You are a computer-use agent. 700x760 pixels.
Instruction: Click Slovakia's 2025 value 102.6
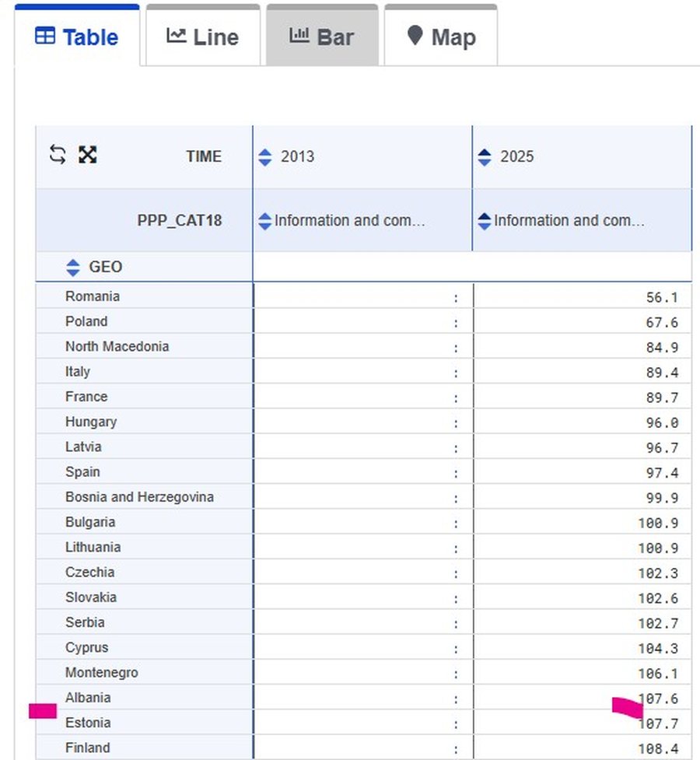point(658,599)
